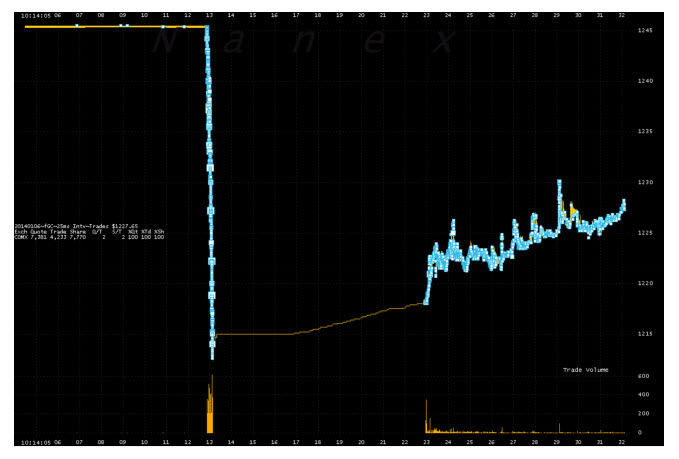The height and width of the screenshot is (459, 679).
Task: Select the 1215 price axis label
Action: 645,334
